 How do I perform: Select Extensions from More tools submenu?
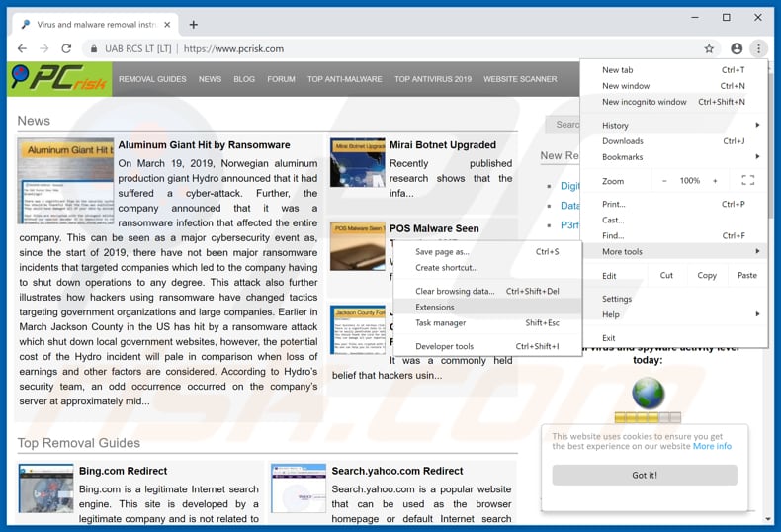coord(435,308)
